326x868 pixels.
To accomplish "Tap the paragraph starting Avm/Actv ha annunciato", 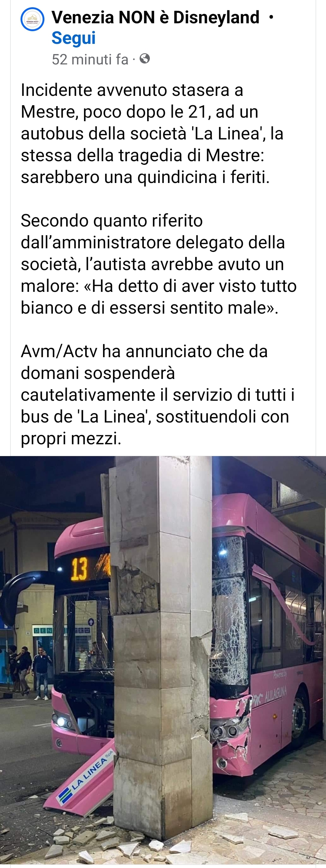I will coord(158,395).
